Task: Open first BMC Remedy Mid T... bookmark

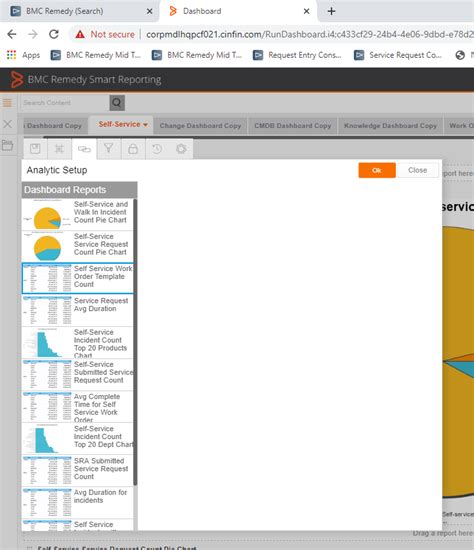Action: coord(96,55)
